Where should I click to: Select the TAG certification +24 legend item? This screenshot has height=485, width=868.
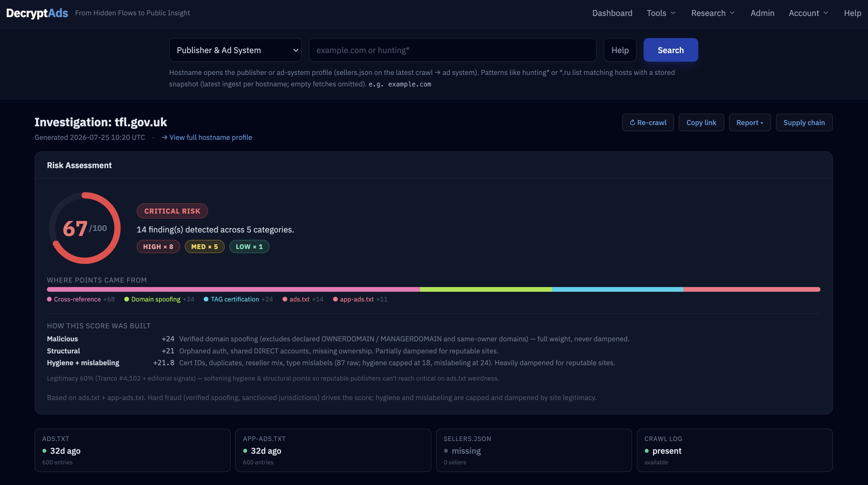(x=238, y=299)
